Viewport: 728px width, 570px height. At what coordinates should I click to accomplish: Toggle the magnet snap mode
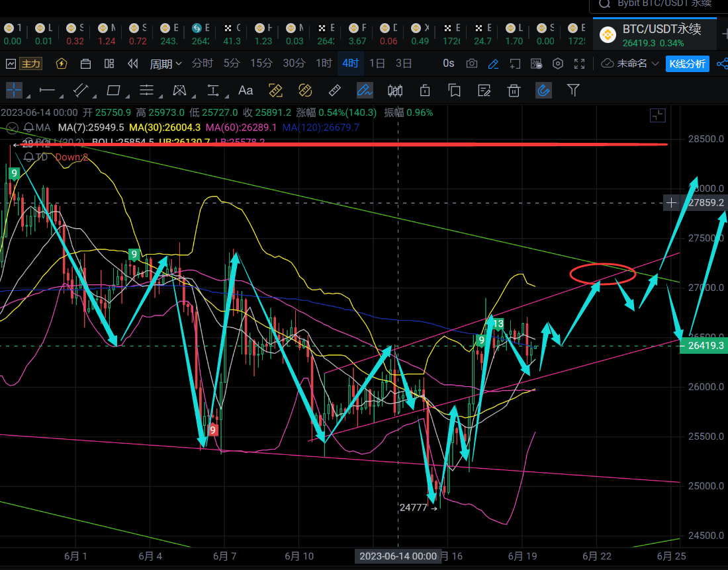(543, 90)
